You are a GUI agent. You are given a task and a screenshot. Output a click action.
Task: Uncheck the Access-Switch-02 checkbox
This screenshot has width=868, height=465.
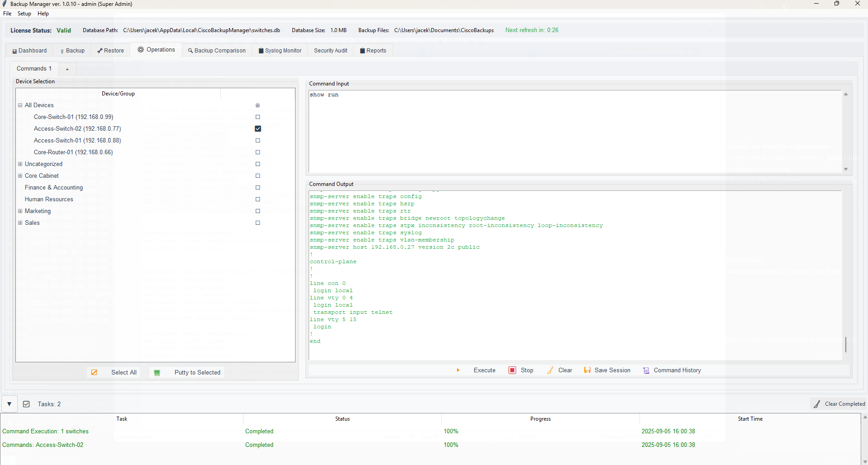[258, 128]
